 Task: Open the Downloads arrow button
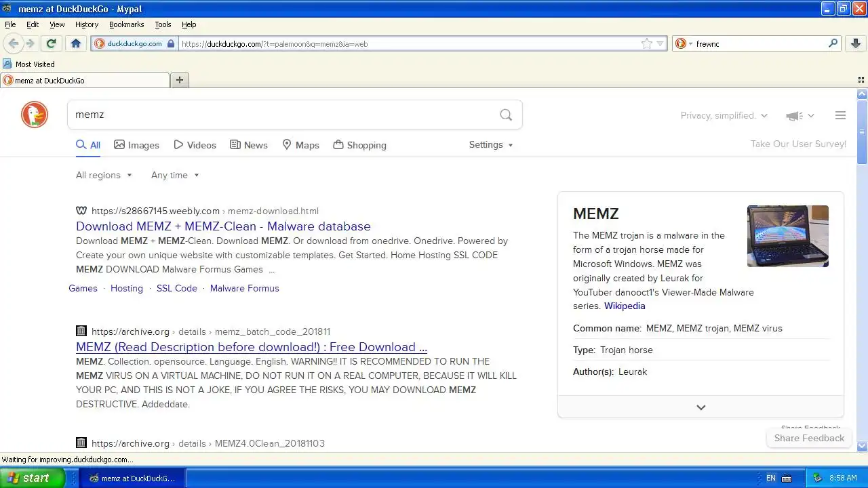click(x=856, y=43)
